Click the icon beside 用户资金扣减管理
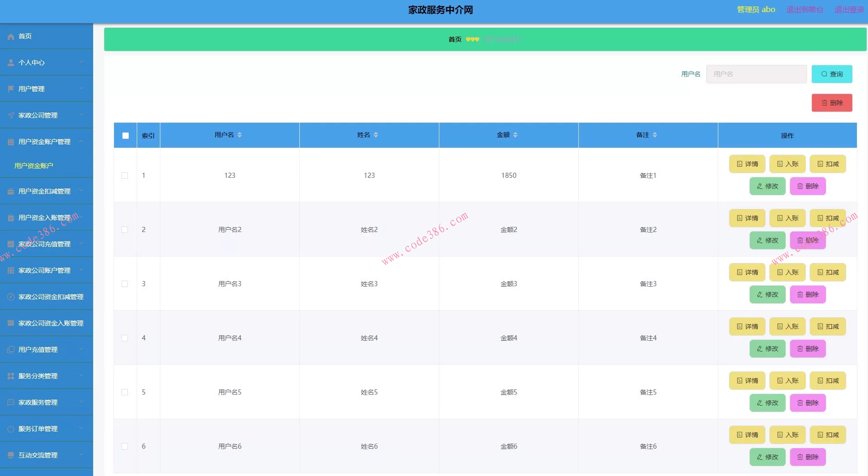Viewport: 868px width, 476px height. tap(11, 191)
